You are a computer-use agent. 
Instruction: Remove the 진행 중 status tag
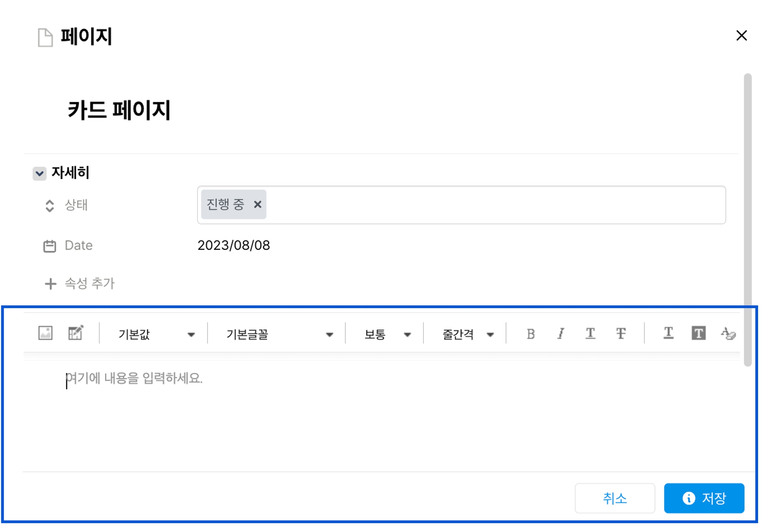[x=258, y=205]
